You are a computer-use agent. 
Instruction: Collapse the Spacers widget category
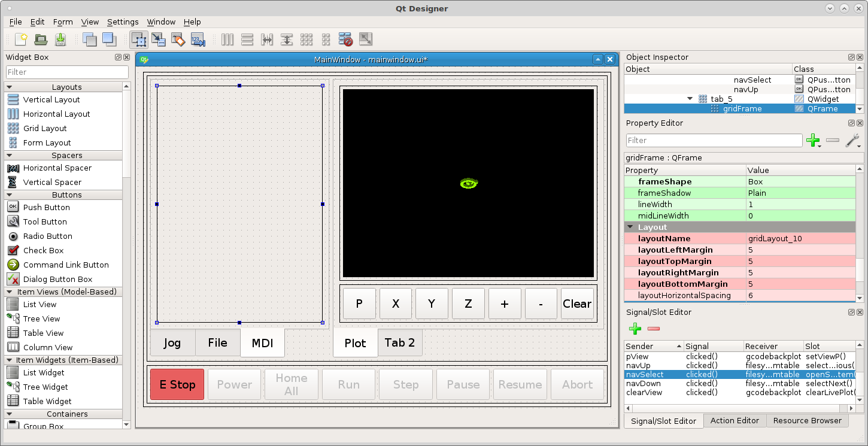pyautogui.click(x=10, y=156)
